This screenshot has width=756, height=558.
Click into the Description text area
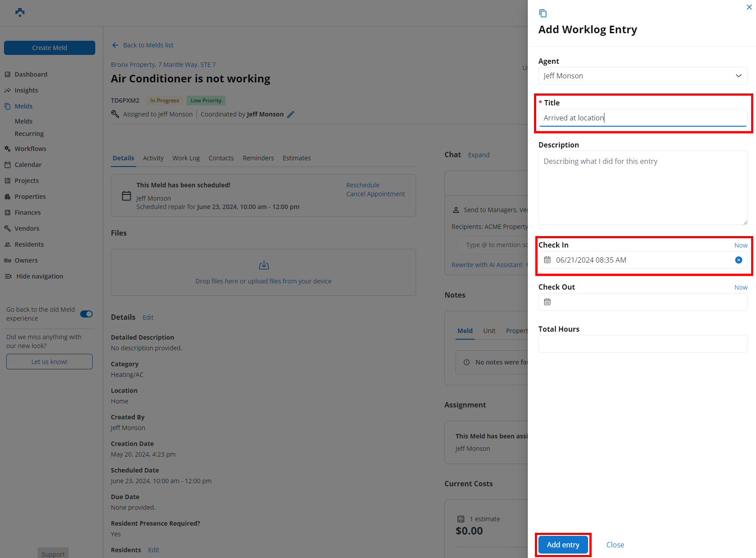point(643,188)
